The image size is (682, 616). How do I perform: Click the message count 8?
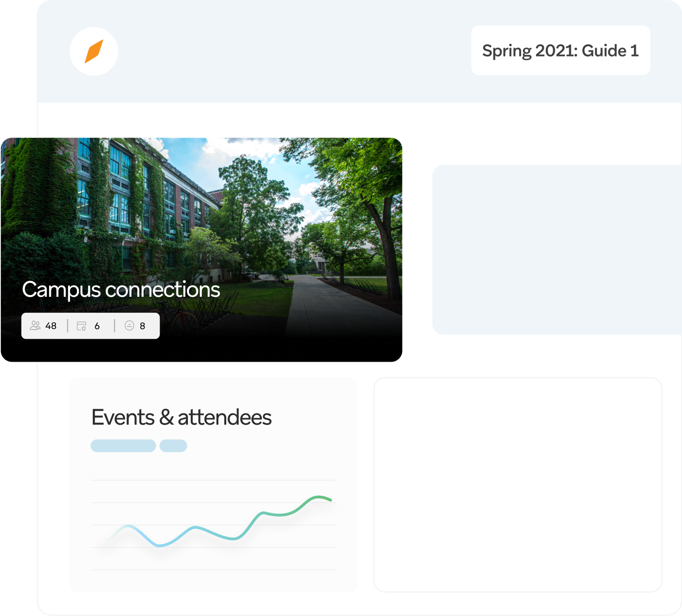(142, 326)
